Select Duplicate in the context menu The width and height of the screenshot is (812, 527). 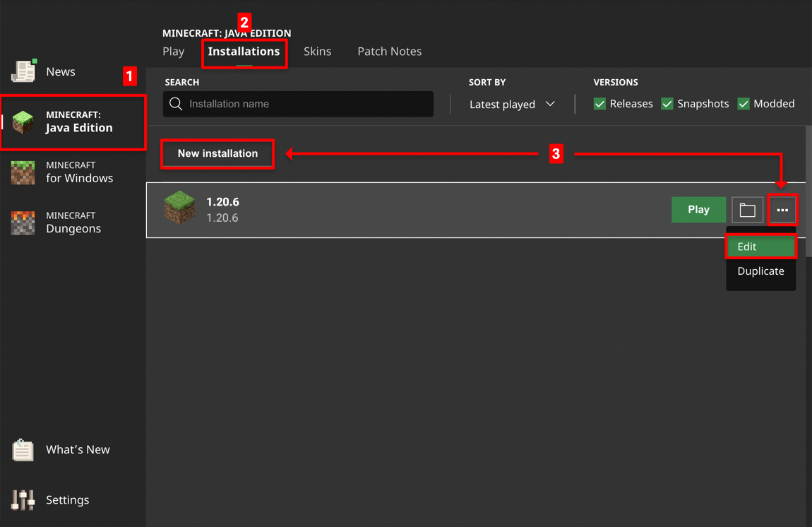pos(760,271)
